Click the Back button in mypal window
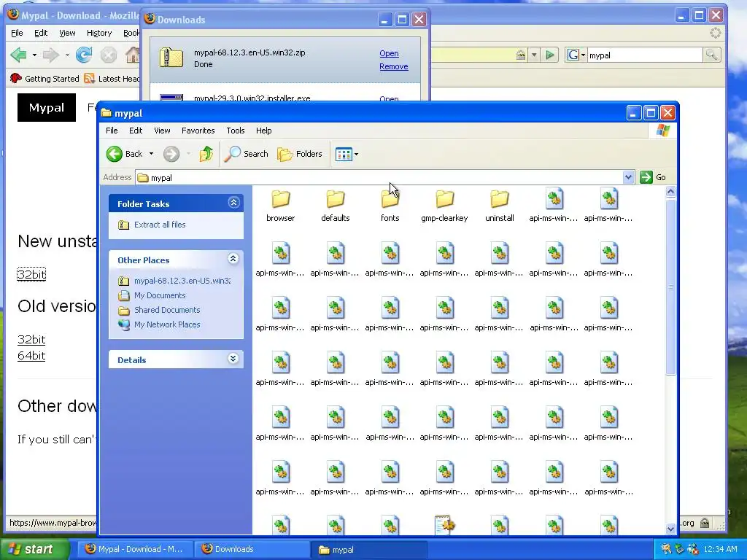This screenshot has height=560, width=747. coord(124,154)
